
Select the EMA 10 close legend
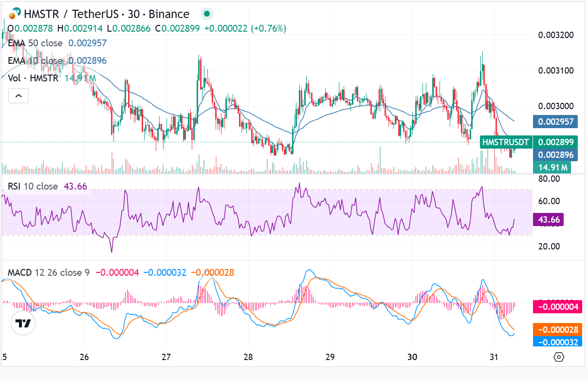tap(35, 61)
